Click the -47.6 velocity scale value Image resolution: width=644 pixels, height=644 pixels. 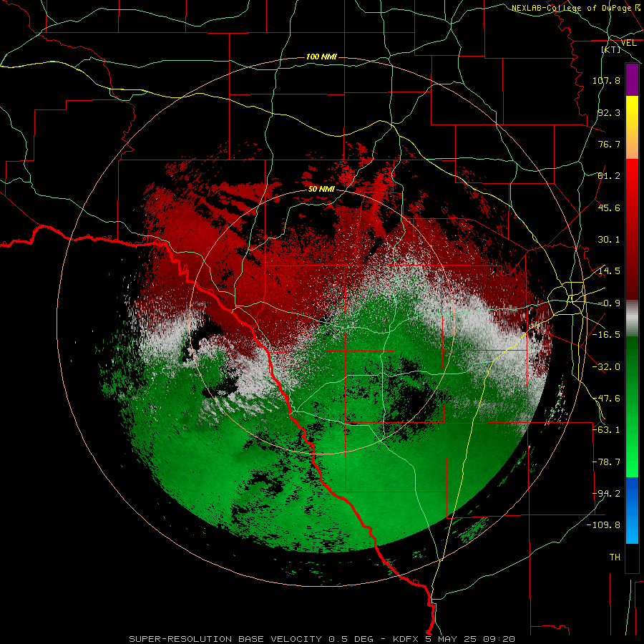606,399
